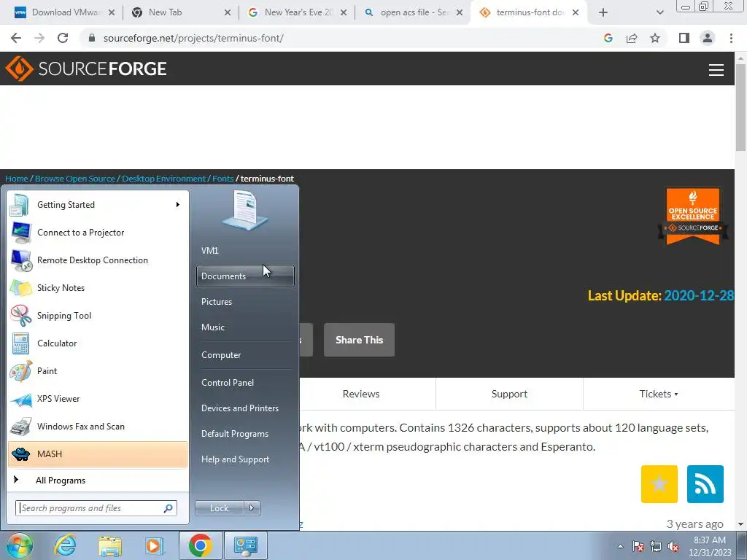Click the address bar URL
Image resolution: width=747 pixels, height=560 pixels.
193,38
